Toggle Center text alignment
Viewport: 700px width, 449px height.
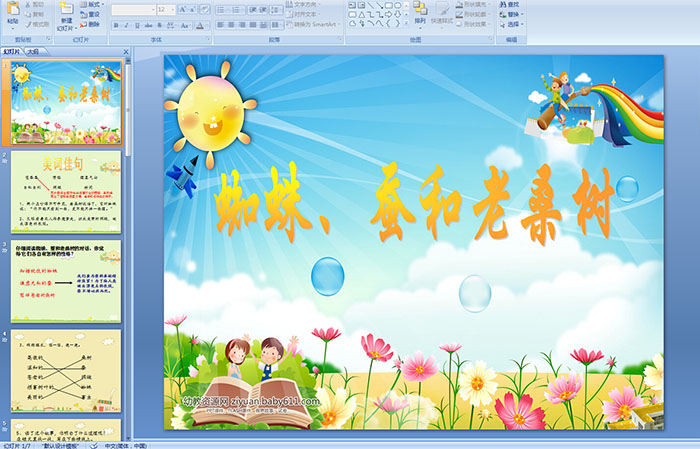tap(231, 25)
